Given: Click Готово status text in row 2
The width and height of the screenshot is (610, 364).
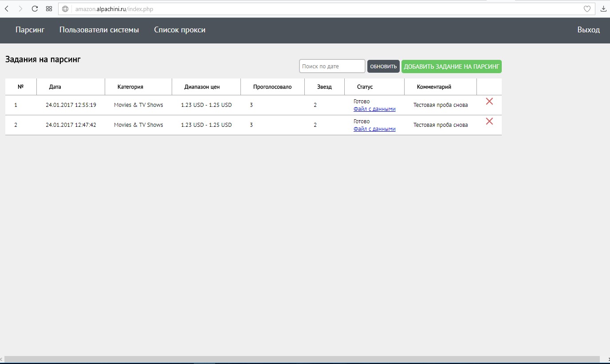Looking at the screenshot, I should 362,121.
